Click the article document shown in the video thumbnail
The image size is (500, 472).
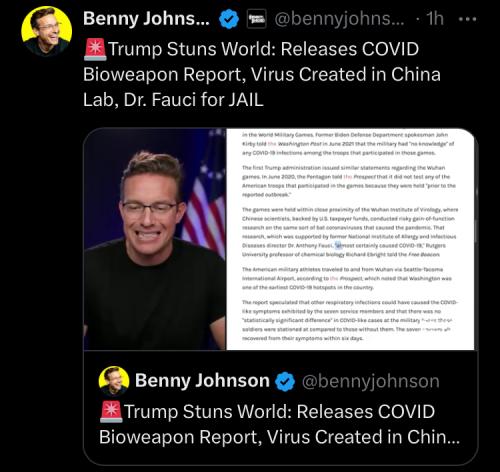tap(350, 239)
